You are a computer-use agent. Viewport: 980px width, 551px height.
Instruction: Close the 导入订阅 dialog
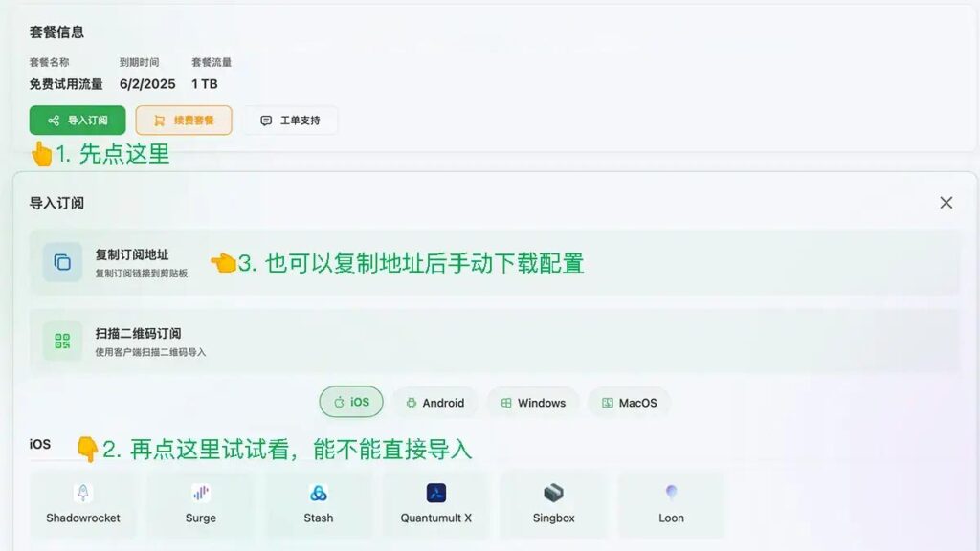(x=946, y=203)
